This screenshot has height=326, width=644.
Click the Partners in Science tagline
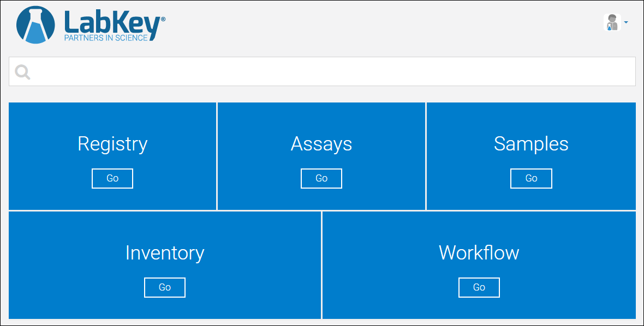[105, 38]
